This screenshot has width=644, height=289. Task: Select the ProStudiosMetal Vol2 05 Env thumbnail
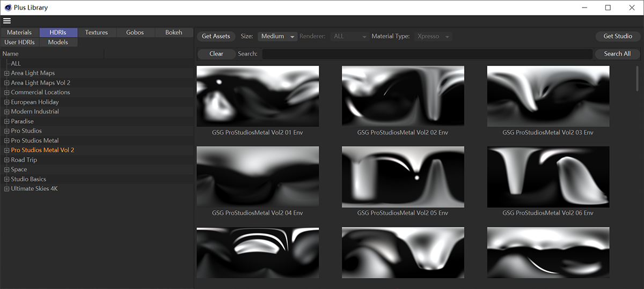[403, 177]
